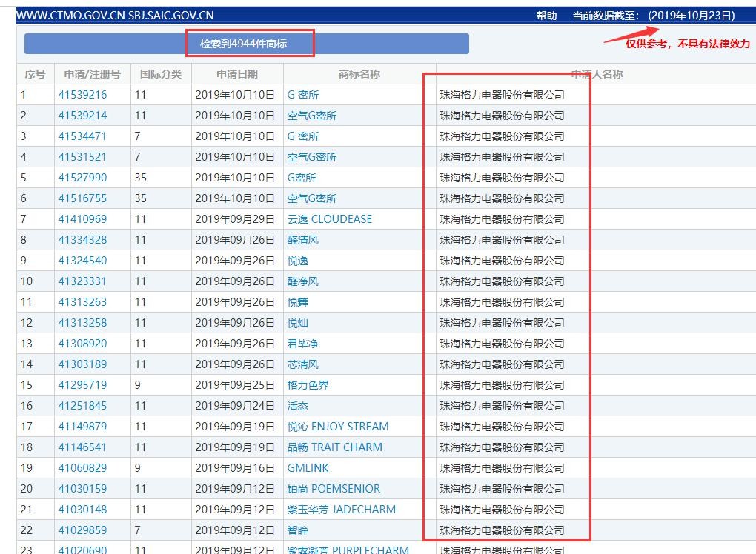Open the 活态 trademark
The image size is (756, 554).
click(x=297, y=406)
